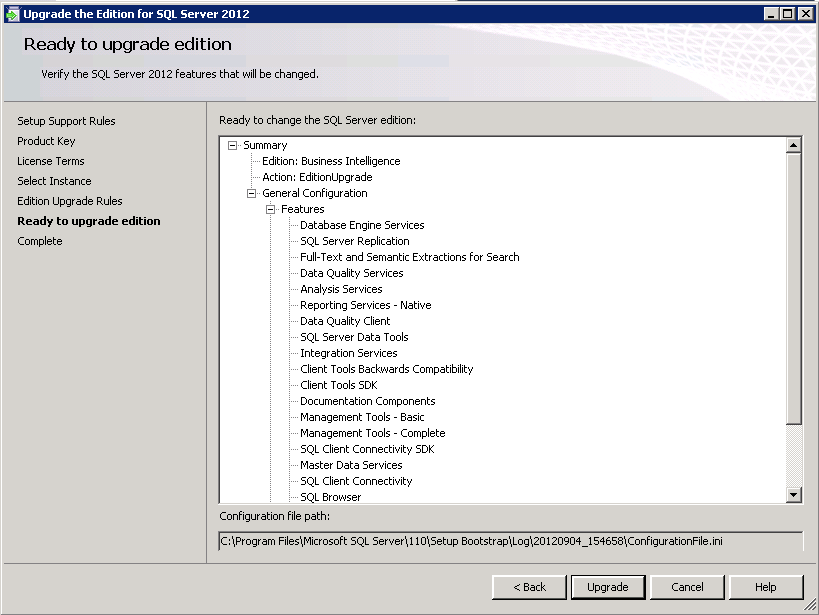Select SQL Server Replication feature
Viewport: 819px width, 615px height.
(355, 241)
